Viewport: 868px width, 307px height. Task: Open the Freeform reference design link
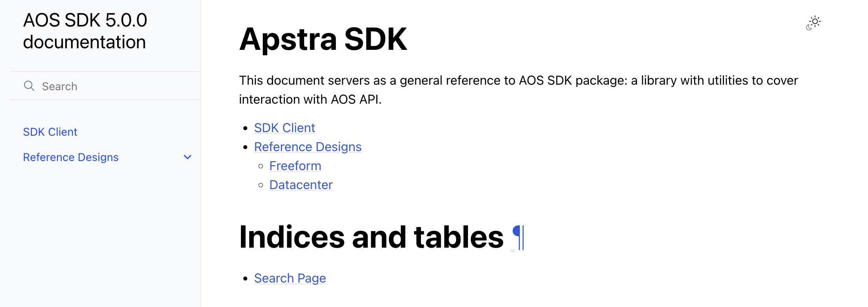295,166
